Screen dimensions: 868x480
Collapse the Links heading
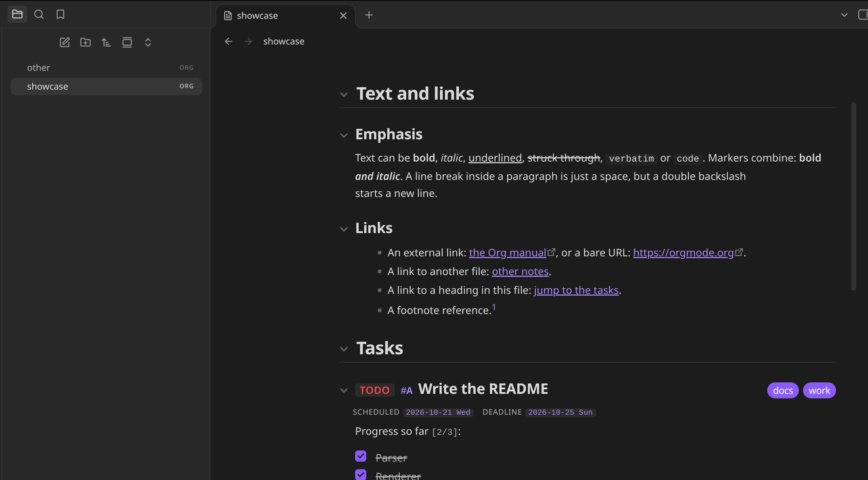(x=344, y=229)
